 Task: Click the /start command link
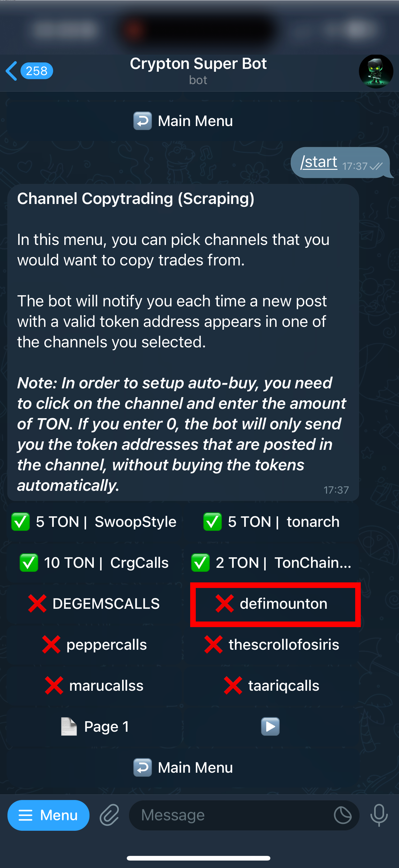pos(319,162)
